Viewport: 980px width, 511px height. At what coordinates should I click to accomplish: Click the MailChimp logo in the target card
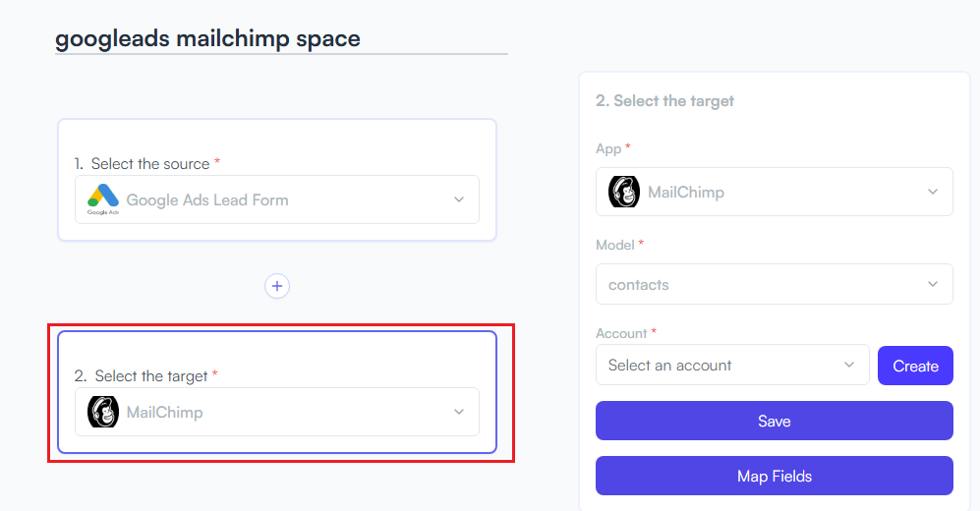coord(103,412)
